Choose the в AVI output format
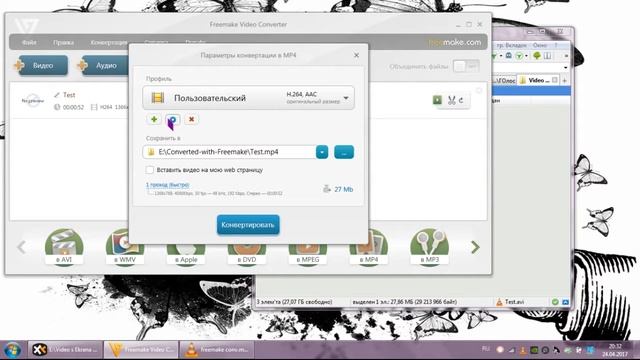Viewport: 640px width, 360px height. [64, 248]
